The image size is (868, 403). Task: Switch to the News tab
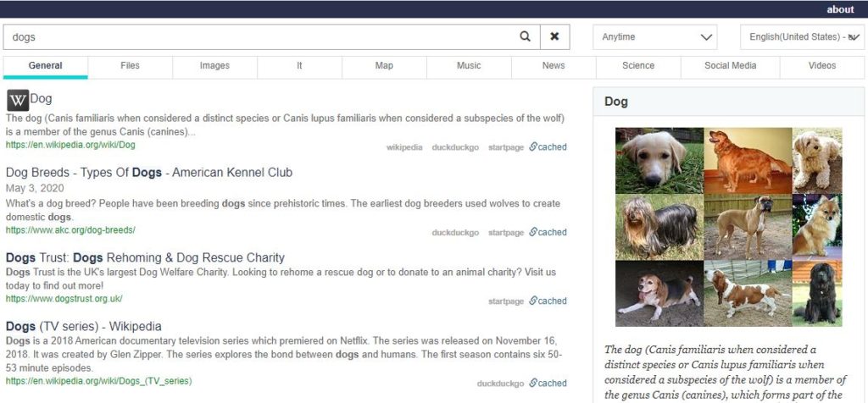pyautogui.click(x=554, y=66)
